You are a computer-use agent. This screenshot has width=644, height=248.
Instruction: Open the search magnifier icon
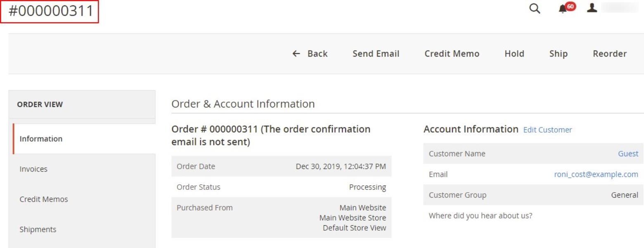click(535, 9)
